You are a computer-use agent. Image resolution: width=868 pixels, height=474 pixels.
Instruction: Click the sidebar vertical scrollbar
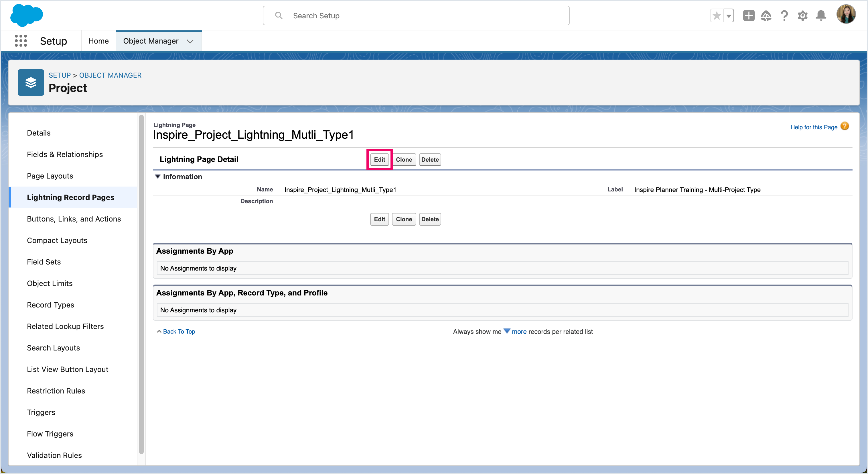(x=141, y=285)
